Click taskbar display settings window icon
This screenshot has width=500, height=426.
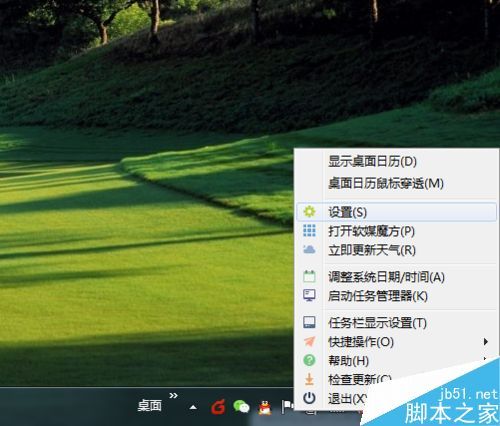point(309,322)
